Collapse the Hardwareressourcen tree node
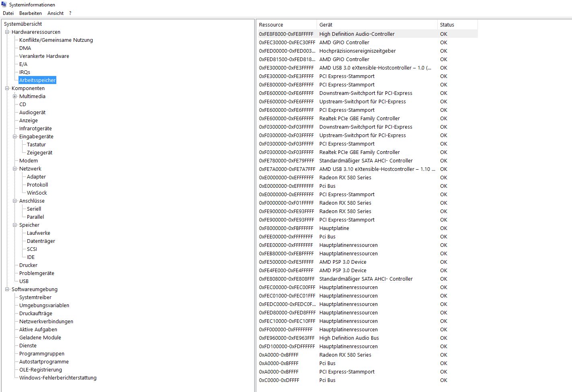572x392 pixels. pyautogui.click(x=7, y=32)
